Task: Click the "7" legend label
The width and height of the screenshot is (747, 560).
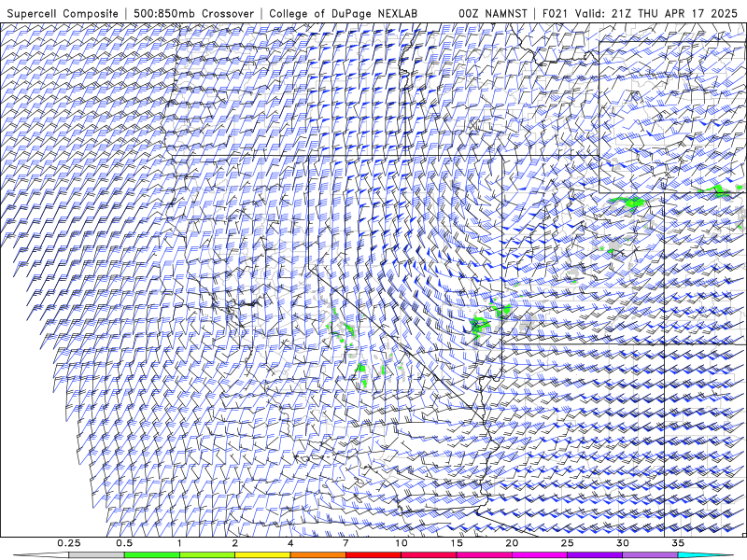Action: coord(345,543)
